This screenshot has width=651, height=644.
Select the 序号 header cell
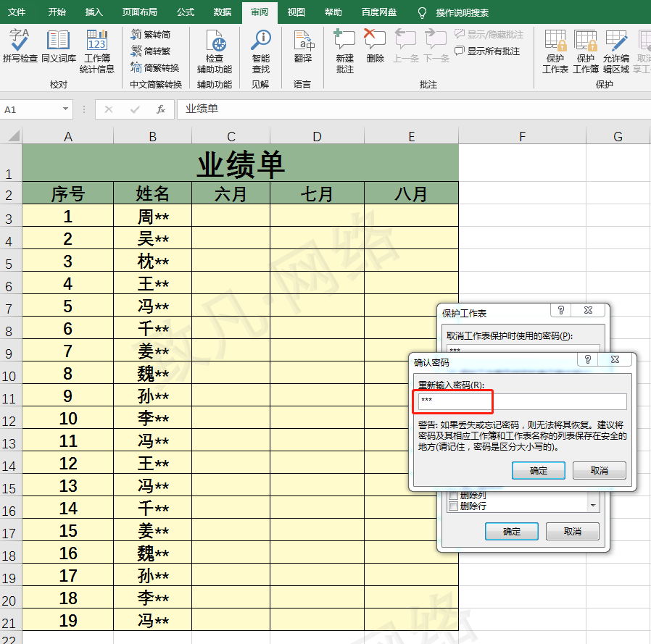67,193
